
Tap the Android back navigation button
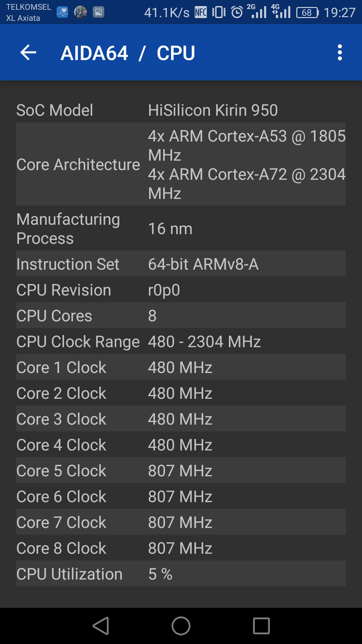pos(101,626)
